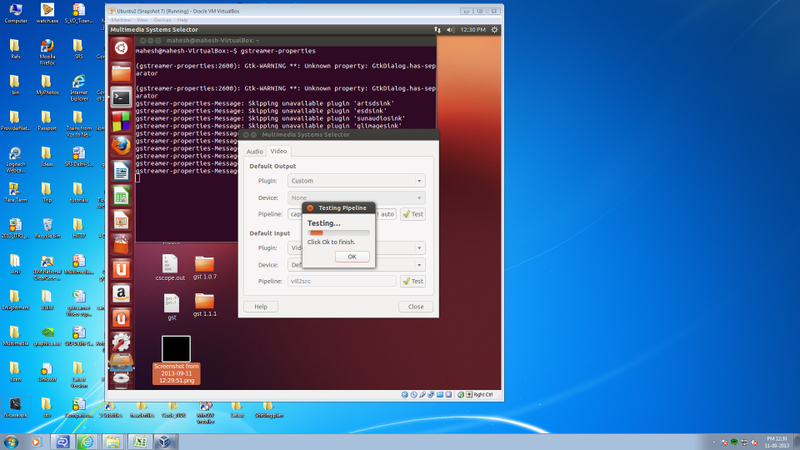The height and width of the screenshot is (450, 800).
Task: Open Internet Explorer in Windows taskbar
Action: (x=87, y=441)
